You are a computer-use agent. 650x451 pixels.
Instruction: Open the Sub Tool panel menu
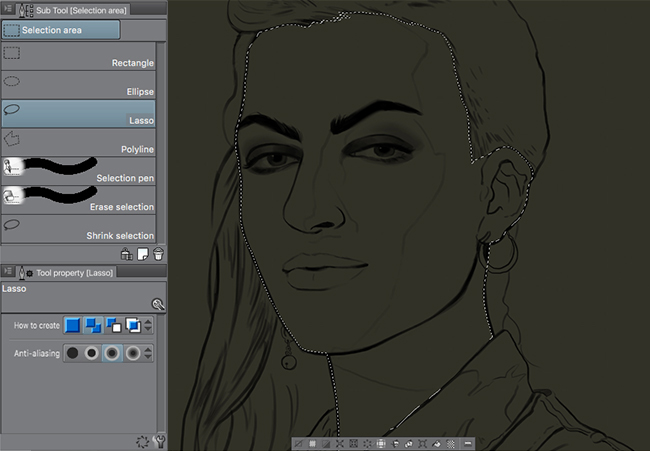coord(6,8)
